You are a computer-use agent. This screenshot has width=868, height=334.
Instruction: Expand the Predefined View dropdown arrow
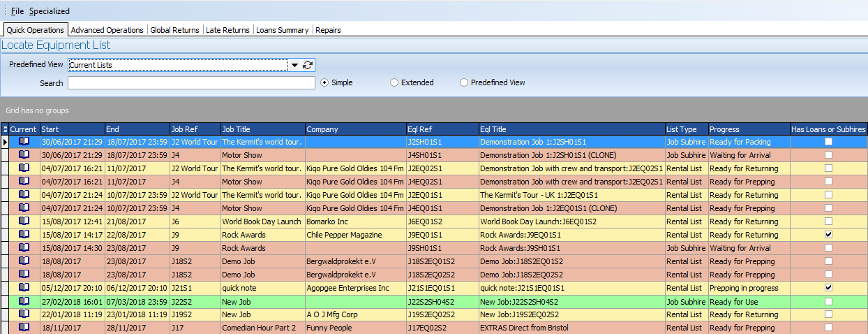(294, 65)
